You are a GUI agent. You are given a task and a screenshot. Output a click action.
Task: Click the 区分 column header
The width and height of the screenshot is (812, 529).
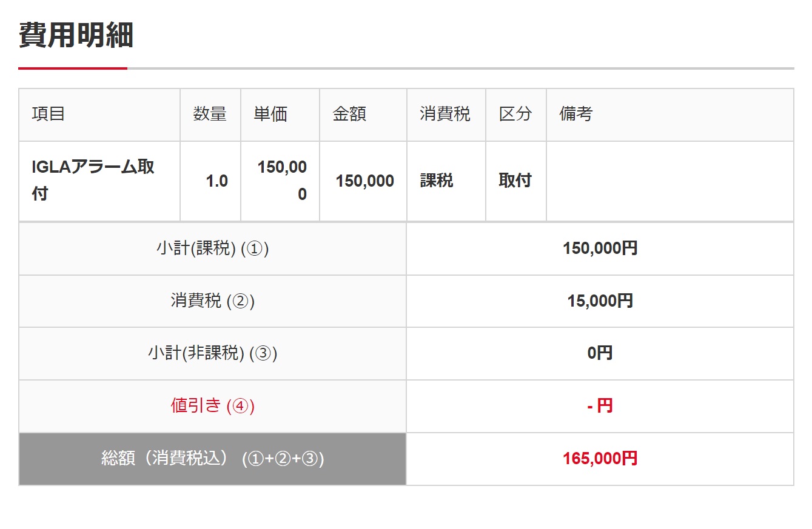click(x=515, y=114)
